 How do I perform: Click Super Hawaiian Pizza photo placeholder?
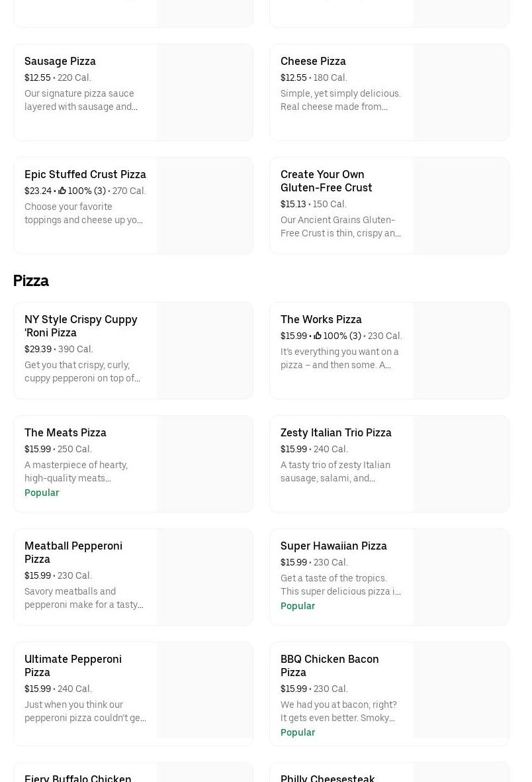point(461,577)
